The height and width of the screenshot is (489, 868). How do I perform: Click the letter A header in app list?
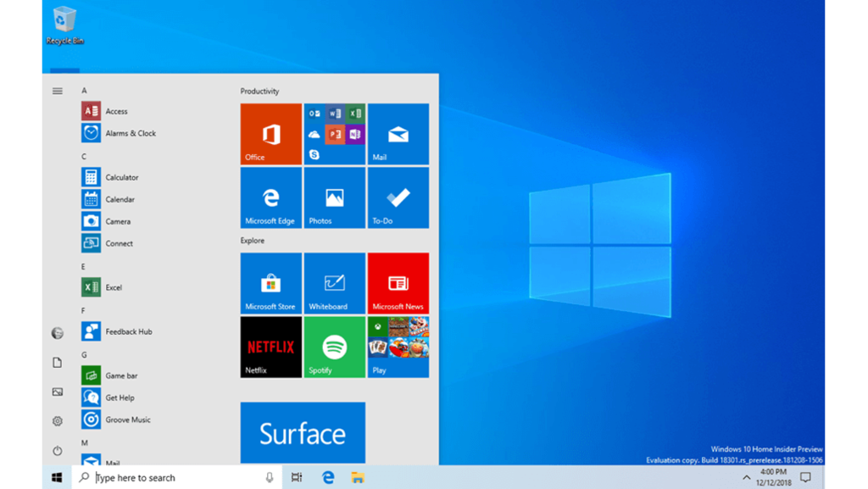click(x=84, y=90)
